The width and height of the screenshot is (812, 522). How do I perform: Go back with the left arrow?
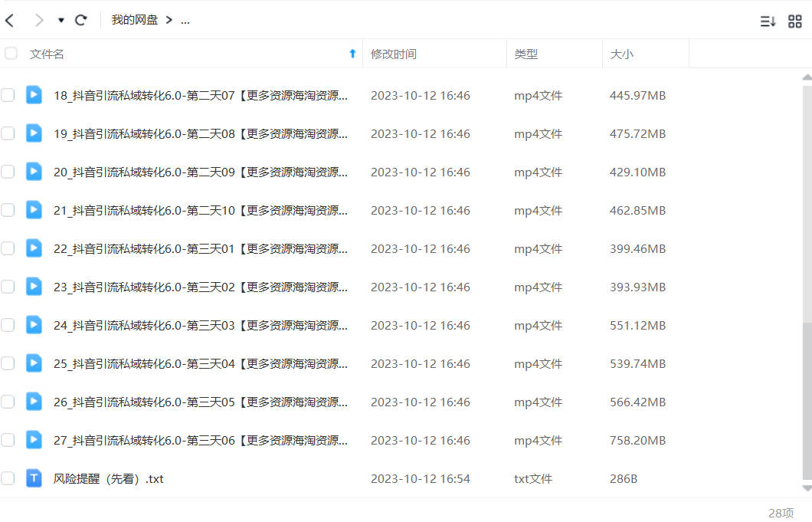coord(9,20)
